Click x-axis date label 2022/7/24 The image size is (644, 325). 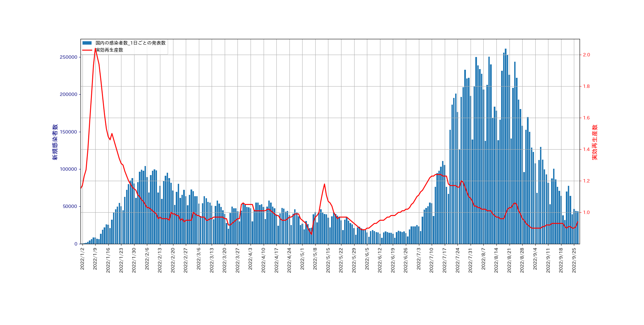458,260
